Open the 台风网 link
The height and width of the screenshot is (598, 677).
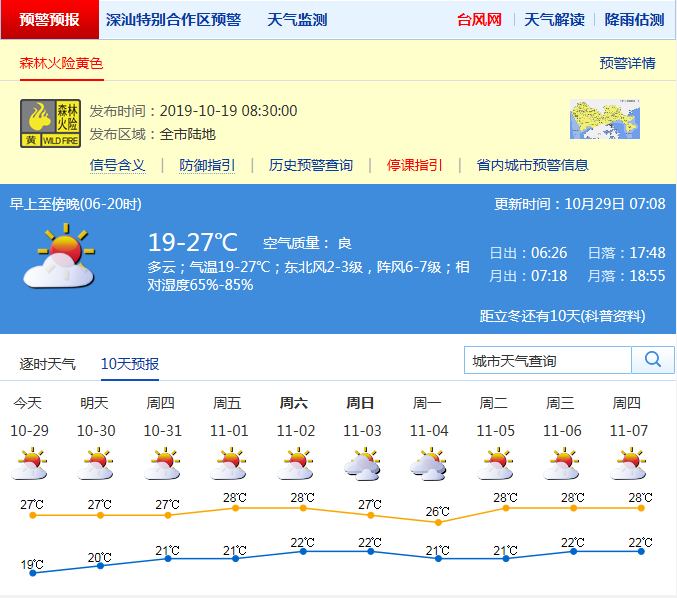(x=479, y=19)
